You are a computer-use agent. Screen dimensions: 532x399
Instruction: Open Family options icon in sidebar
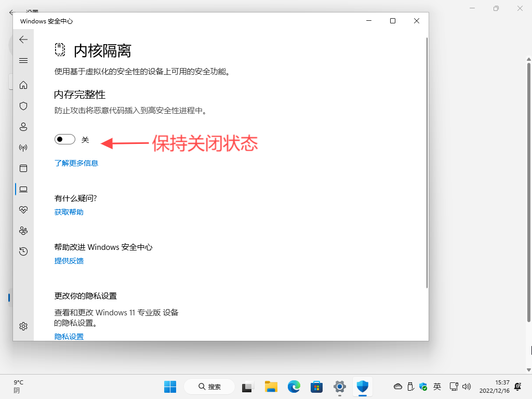point(23,231)
